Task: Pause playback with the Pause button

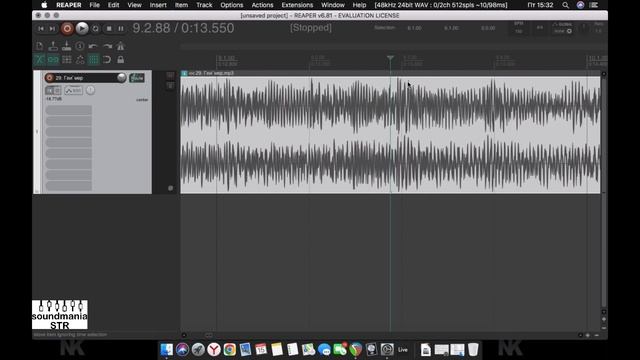Action: click(121, 29)
